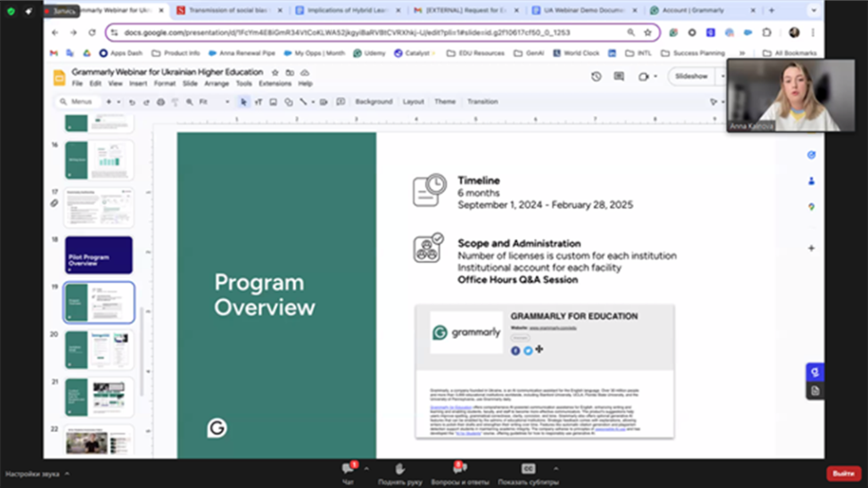Expand the Fit zoom dropdown
The width and height of the screenshot is (868, 488).
pos(226,102)
